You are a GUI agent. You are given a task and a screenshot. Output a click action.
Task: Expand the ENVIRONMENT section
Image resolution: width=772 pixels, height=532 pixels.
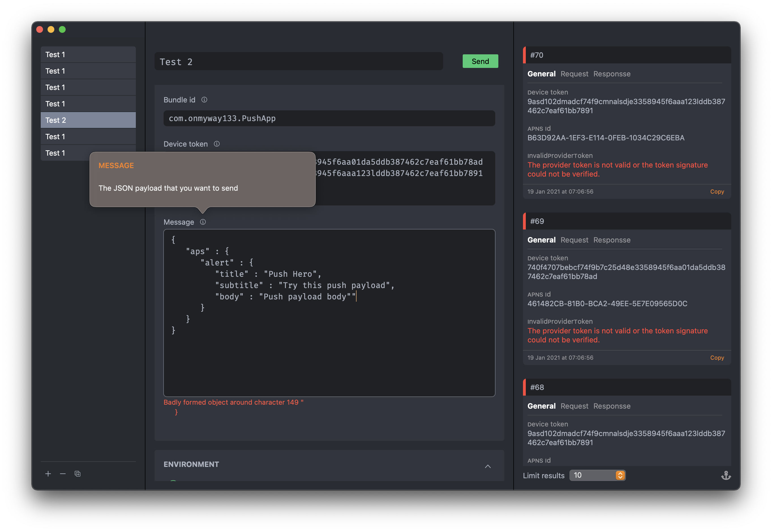tap(488, 464)
